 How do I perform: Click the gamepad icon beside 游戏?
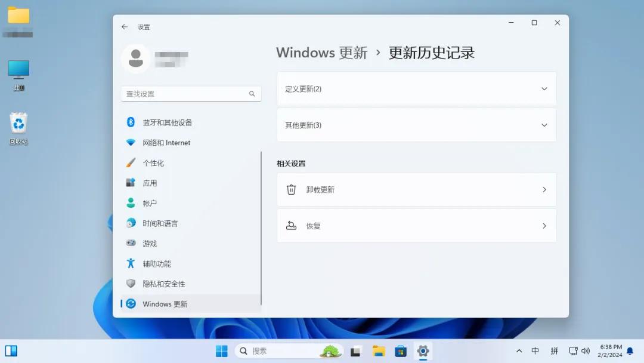[131, 243]
